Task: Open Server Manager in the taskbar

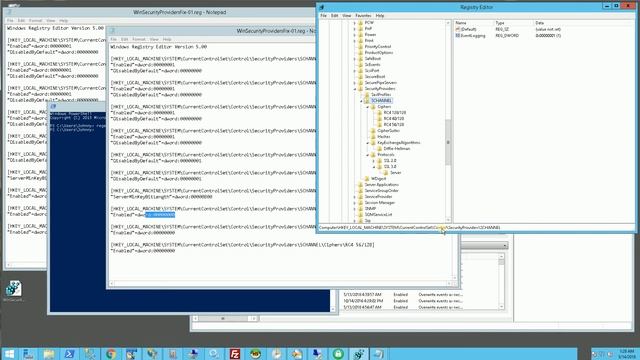Action: (28, 354)
